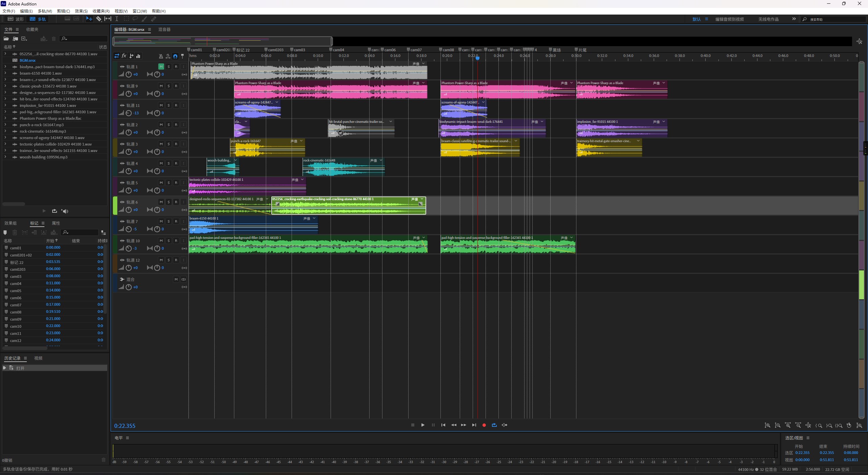
Task: Switch to the 混音器 tab
Action: (164, 30)
